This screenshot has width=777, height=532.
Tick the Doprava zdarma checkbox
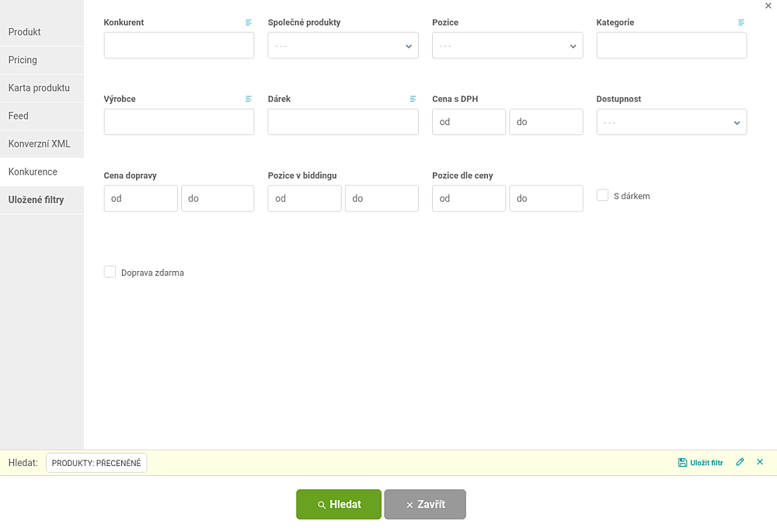pyautogui.click(x=110, y=272)
